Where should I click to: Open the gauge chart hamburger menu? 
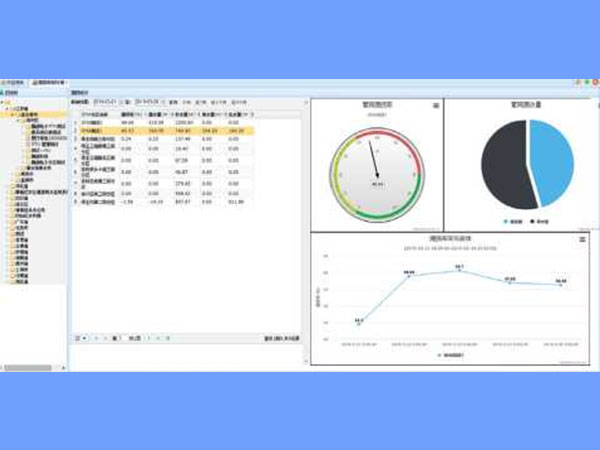pyautogui.click(x=436, y=105)
